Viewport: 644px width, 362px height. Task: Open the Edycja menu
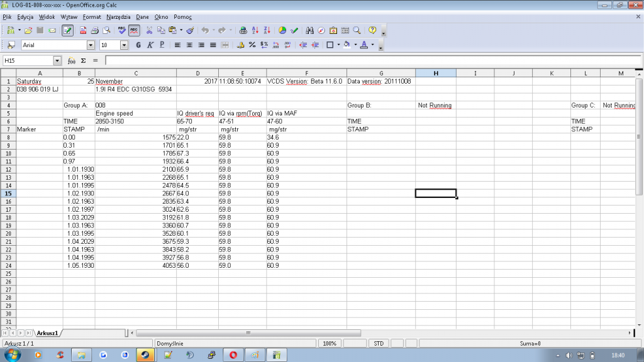[25, 17]
